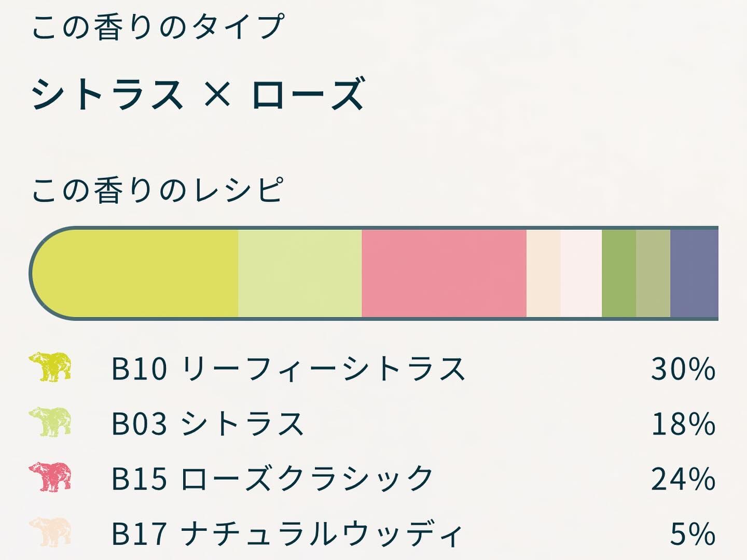Click the 30% value for リーフィーシトラス
The width and height of the screenshot is (747, 560).
click(683, 369)
